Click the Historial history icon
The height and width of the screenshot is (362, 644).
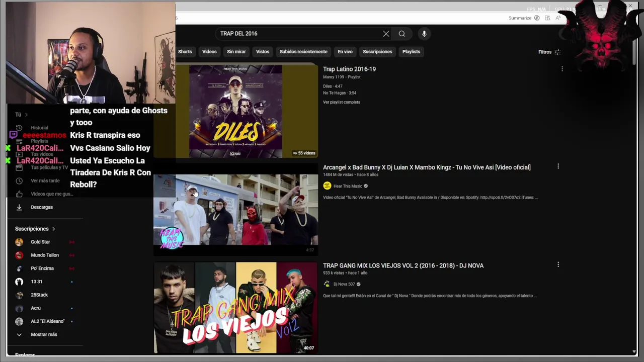pos(19,128)
